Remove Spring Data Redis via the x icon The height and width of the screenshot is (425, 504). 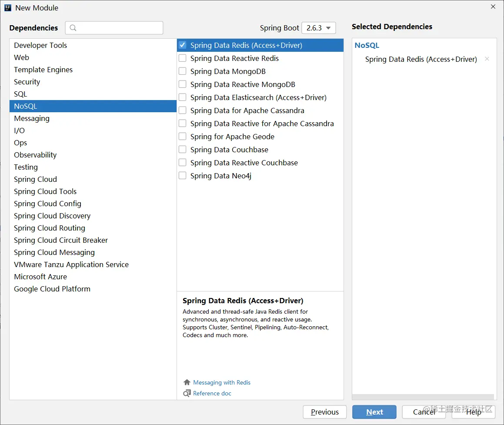coord(487,59)
